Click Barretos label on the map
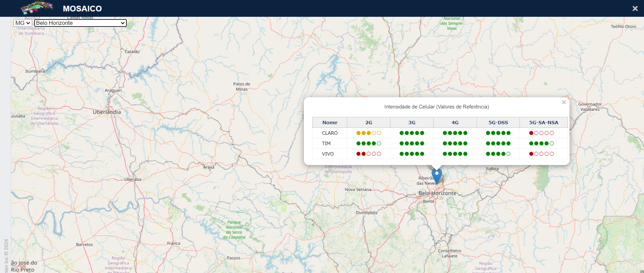Image resolution: width=644 pixels, height=273 pixels. coord(85,244)
